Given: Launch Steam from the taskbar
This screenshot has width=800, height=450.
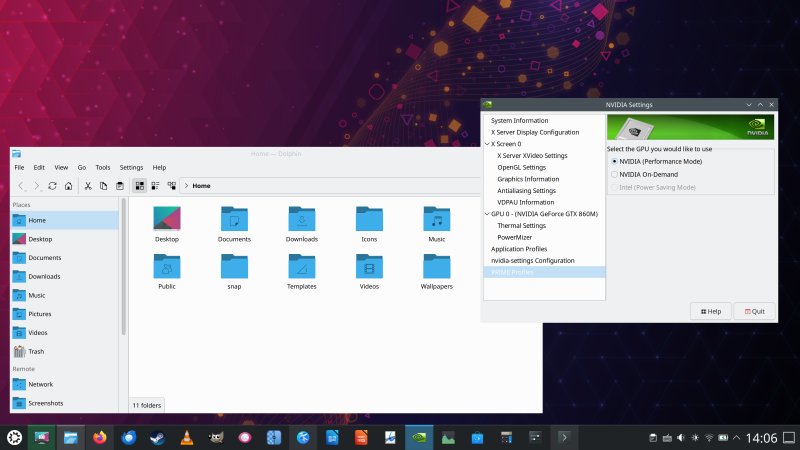Looking at the screenshot, I should tap(157, 437).
